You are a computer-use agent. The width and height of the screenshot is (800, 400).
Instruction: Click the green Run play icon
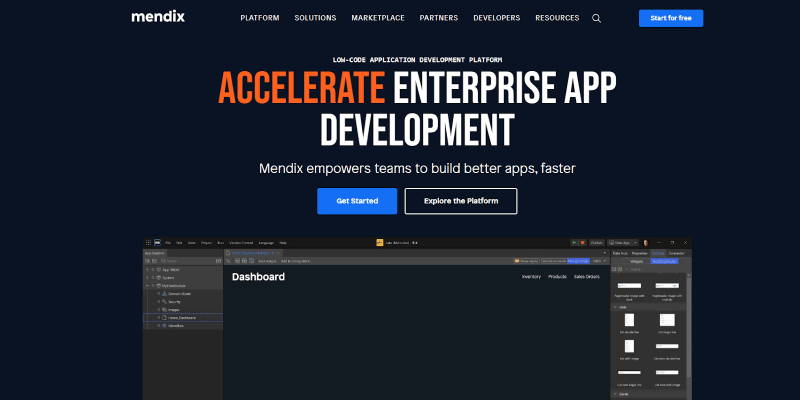[574, 242]
